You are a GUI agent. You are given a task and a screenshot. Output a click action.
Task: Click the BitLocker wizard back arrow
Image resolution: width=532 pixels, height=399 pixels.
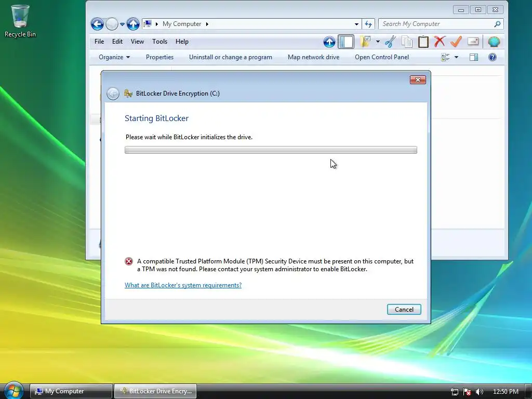tap(113, 94)
